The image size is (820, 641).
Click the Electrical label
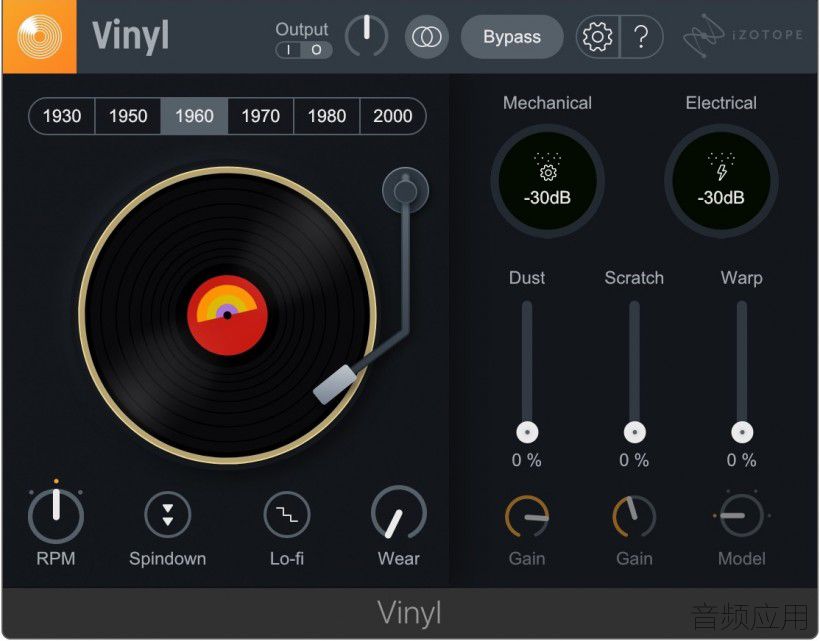[721, 103]
